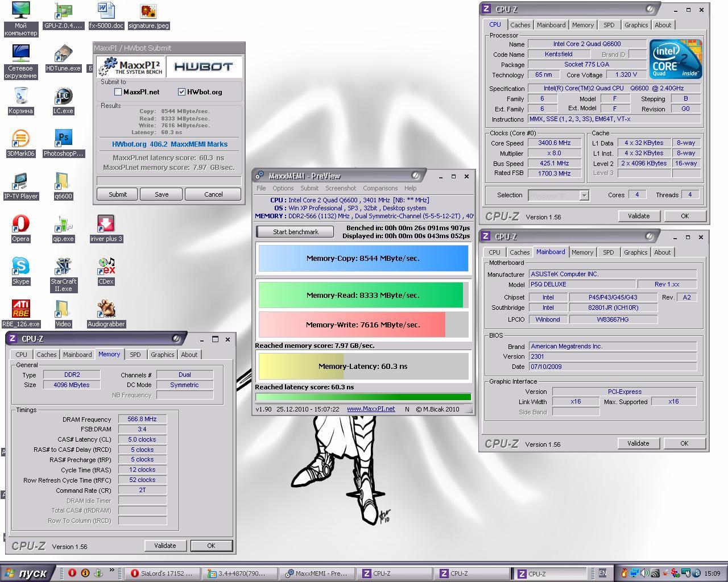Click Validate in top CPU-Z window
728x582 pixels.
point(639,216)
